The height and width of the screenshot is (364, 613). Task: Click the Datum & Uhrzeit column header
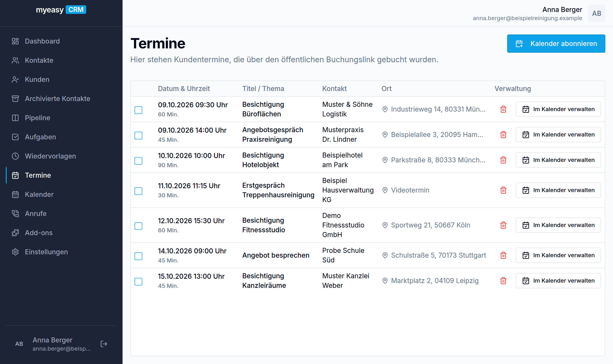pos(184,89)
